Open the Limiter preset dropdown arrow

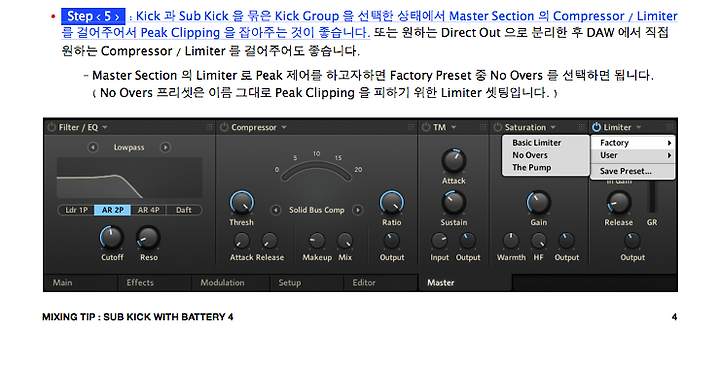click(x=638, y=127)
